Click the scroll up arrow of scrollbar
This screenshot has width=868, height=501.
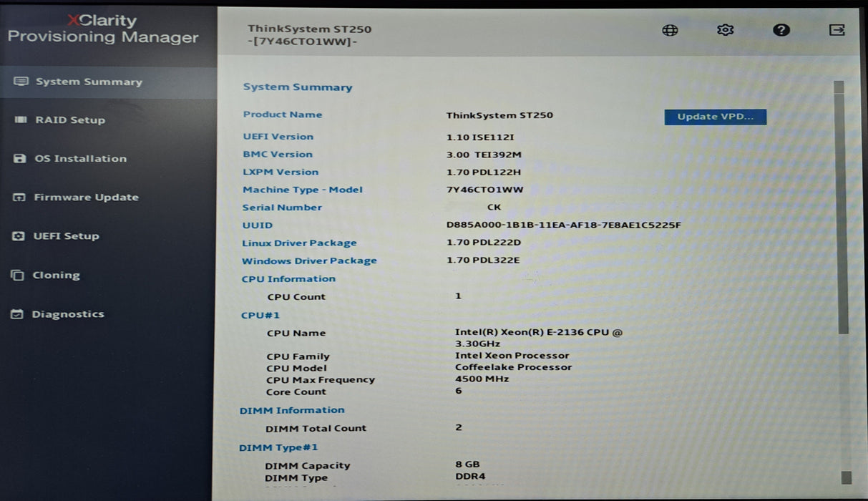[x=839, y=87]
